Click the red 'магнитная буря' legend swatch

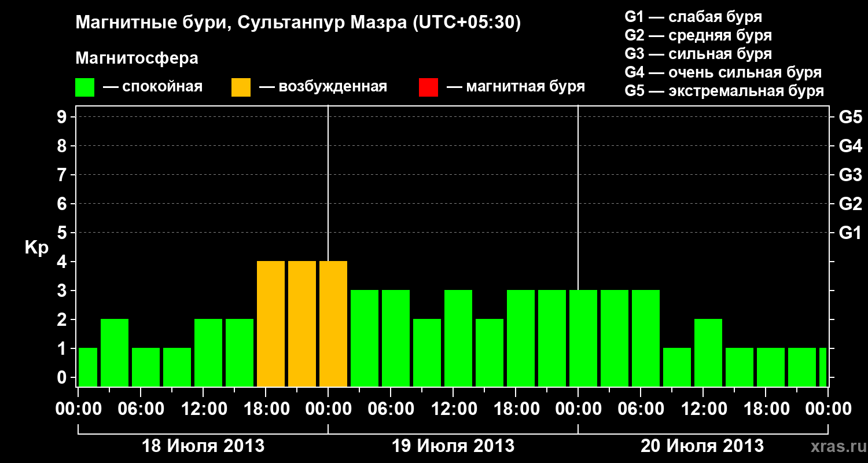pos(428,87)
